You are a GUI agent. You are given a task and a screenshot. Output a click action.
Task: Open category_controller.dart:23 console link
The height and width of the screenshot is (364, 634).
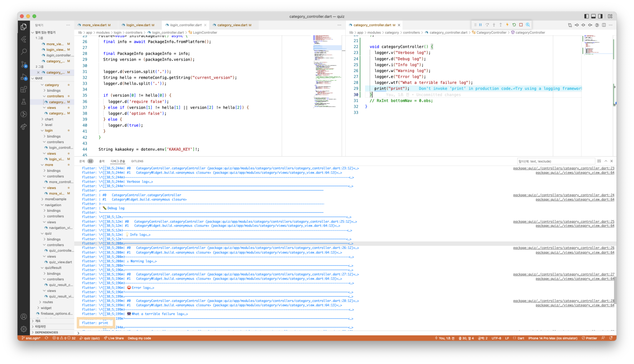point(563,168)
